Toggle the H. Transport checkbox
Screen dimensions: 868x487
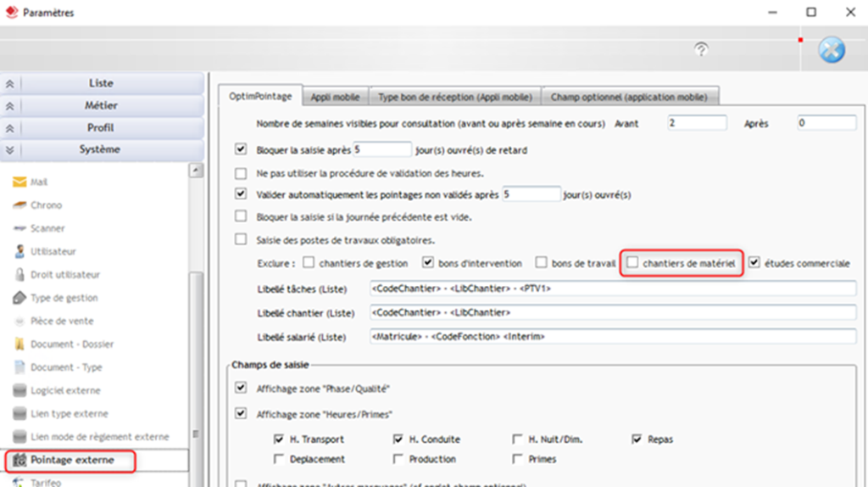coord(279,439)
